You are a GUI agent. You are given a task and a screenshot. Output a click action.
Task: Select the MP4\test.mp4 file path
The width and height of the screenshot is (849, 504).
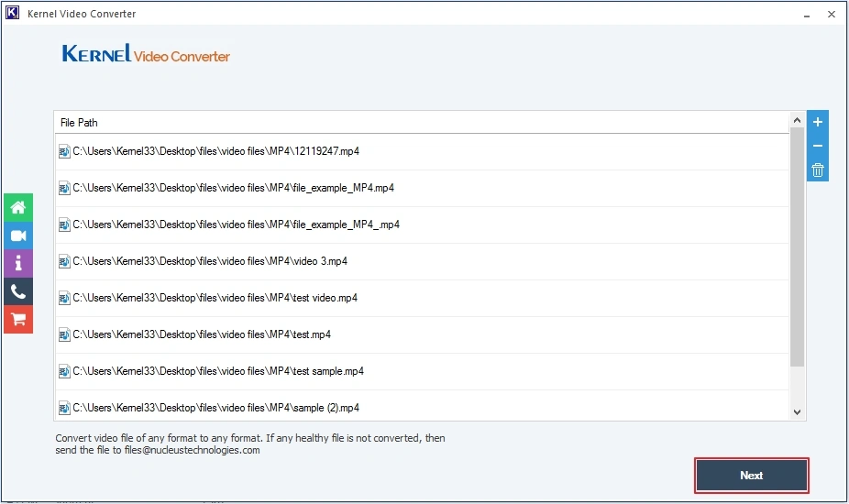pyautogui.click(x=202, y=334)
